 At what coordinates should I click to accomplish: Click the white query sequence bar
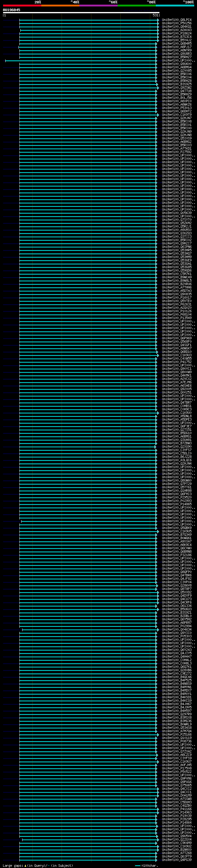[x=81, y=12]
